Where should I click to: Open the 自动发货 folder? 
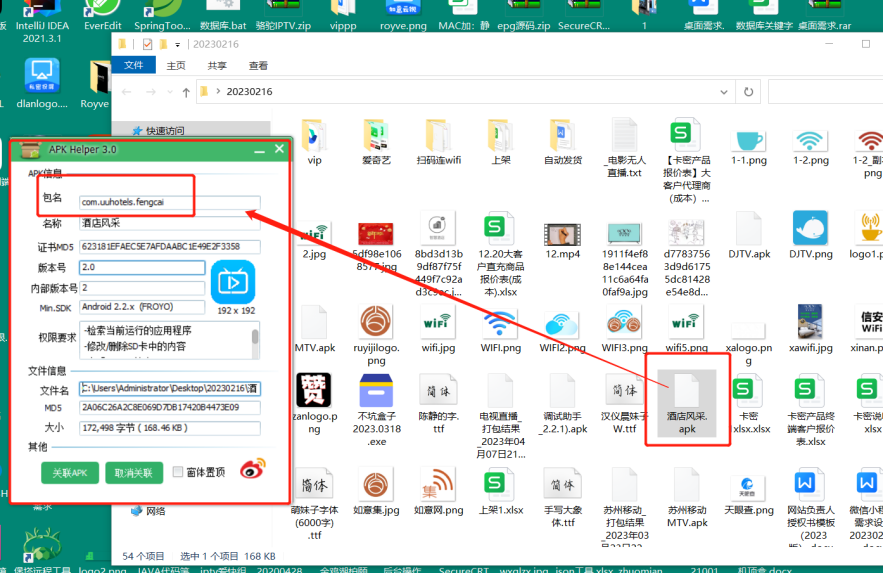tap(563, 143)
